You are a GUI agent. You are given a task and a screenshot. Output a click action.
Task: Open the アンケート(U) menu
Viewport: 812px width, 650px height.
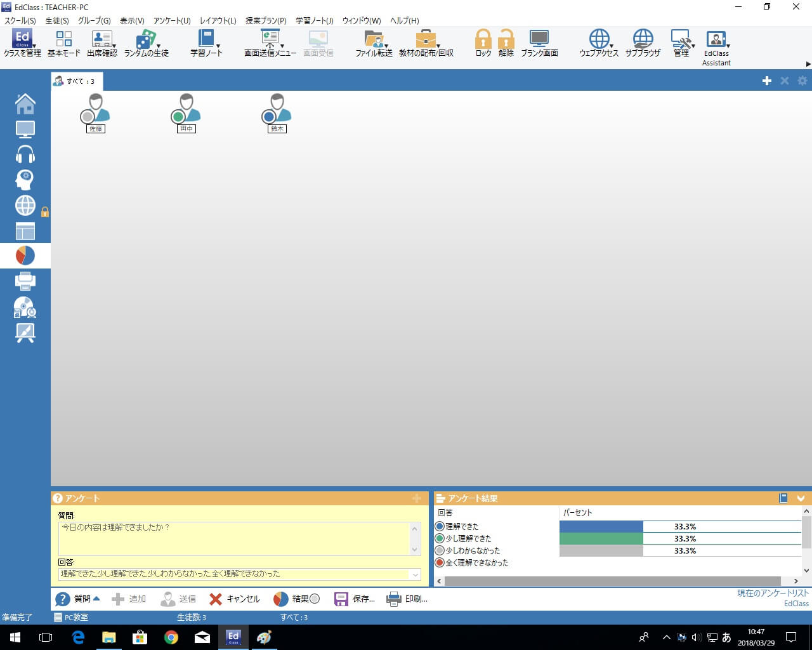point(171,20)
